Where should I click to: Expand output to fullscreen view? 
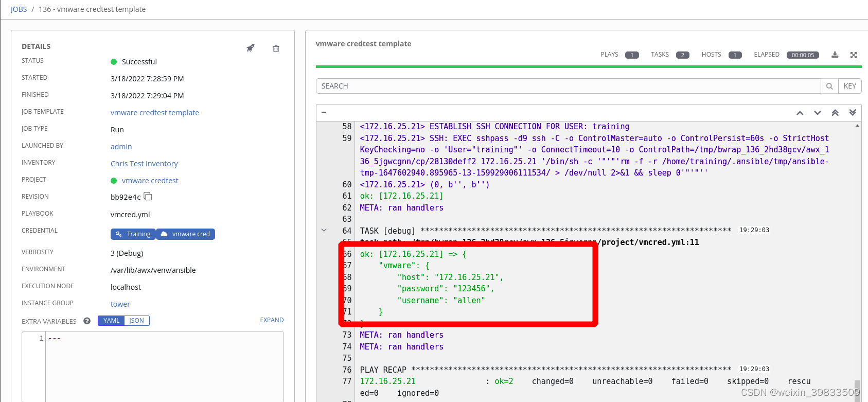point(854,55)
